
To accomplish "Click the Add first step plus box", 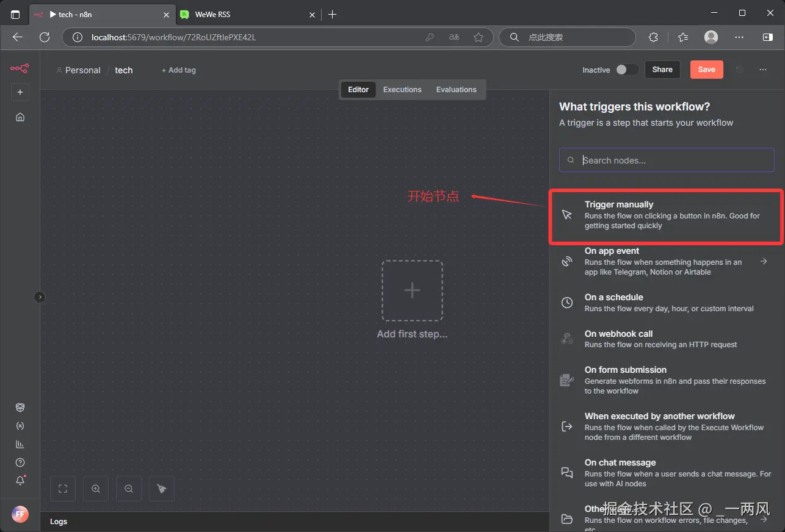I will click(412, 290).
